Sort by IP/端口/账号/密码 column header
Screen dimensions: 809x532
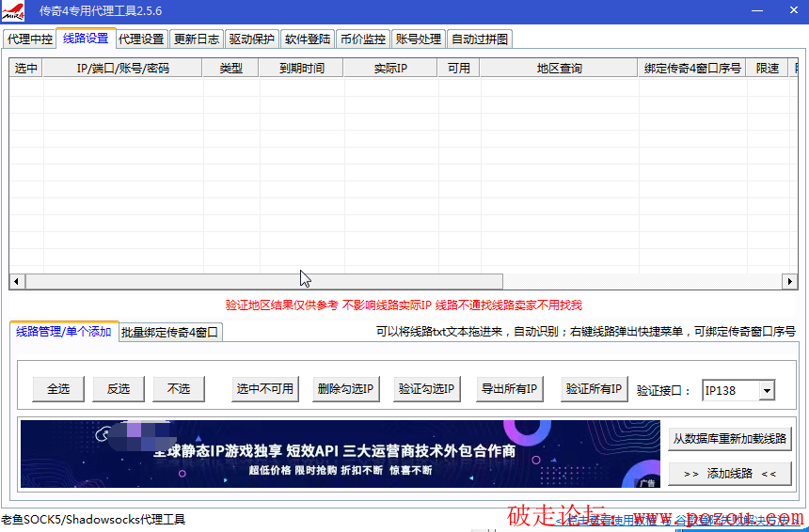pyautogui.click(x=123, y=68)
